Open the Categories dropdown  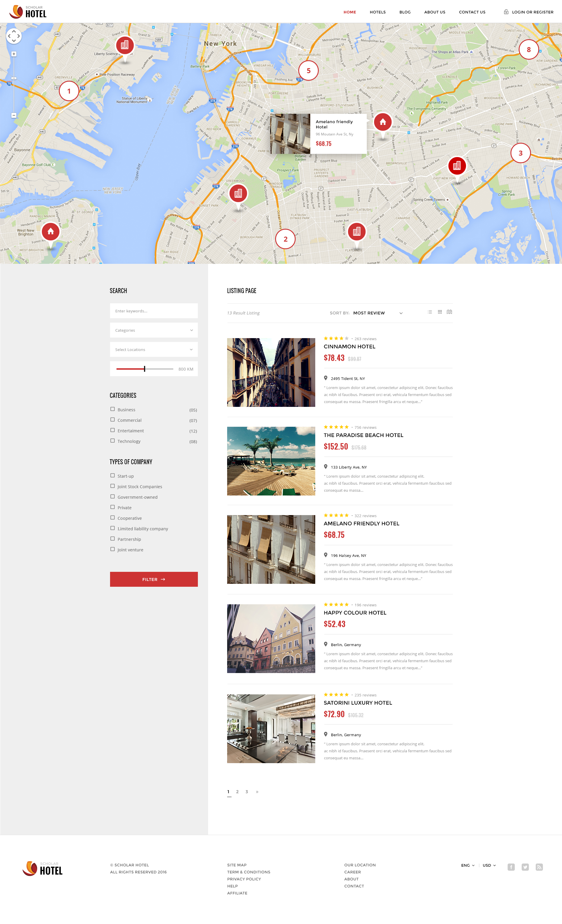[154, 330]
